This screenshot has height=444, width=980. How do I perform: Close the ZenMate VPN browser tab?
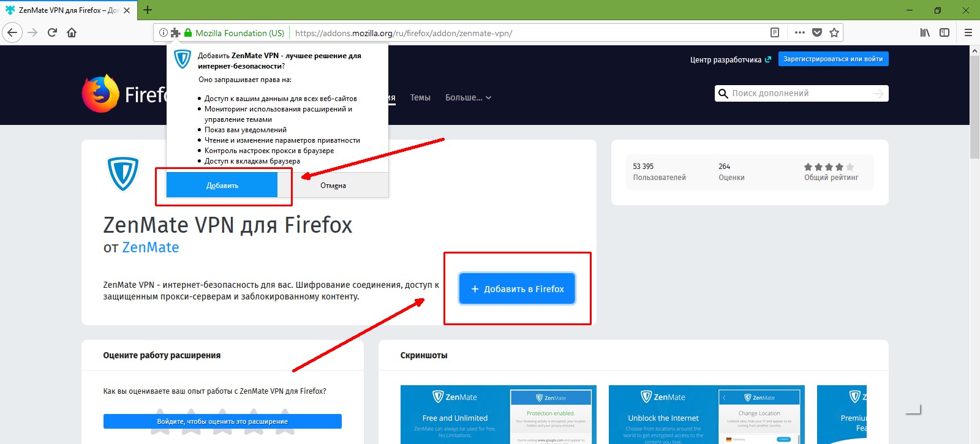coord(127,10)
